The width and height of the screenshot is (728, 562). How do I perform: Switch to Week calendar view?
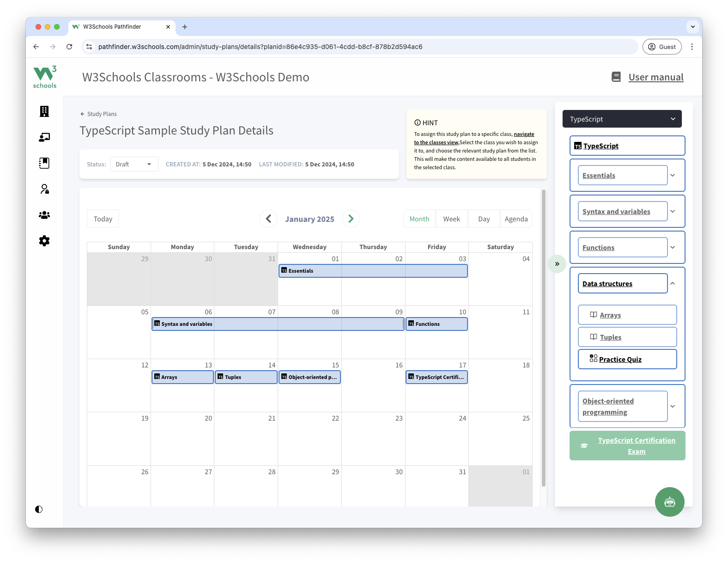(x=451, y=219)
